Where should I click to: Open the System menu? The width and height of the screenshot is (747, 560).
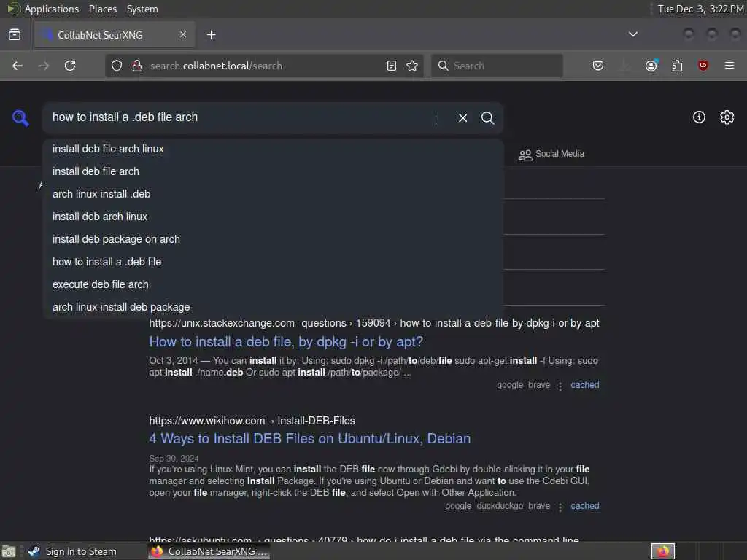(x=142, y=9)
